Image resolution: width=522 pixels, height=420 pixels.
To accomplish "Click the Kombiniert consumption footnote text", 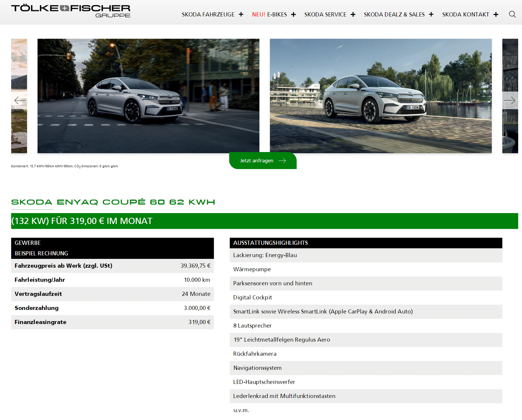I will (x=65, y=166).
